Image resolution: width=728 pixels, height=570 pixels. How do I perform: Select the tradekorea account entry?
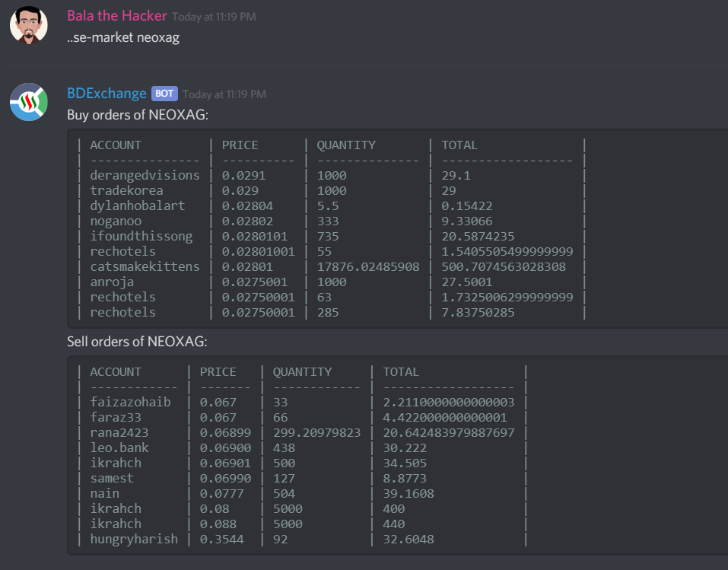(126, 190)
